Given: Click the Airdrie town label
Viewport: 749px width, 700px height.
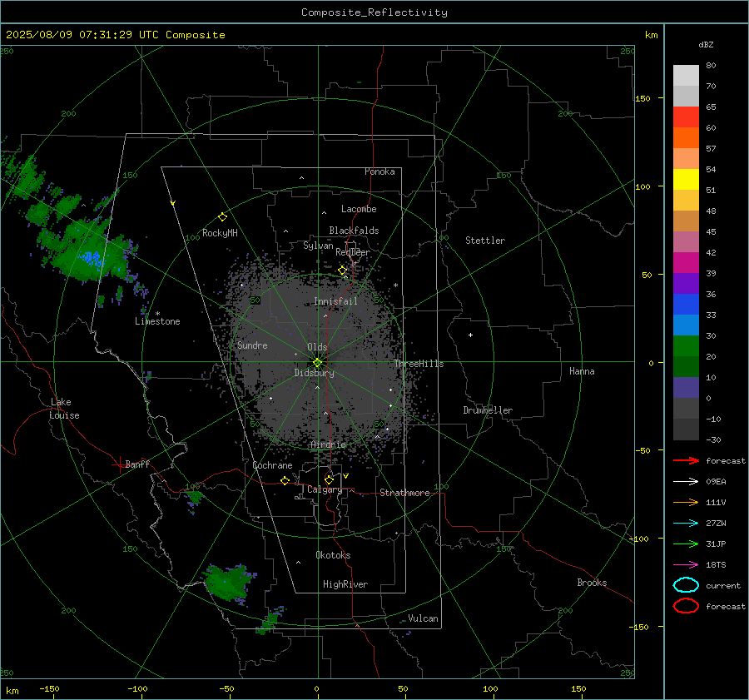Looking at the screenshot, I should (x=328, y=444).
